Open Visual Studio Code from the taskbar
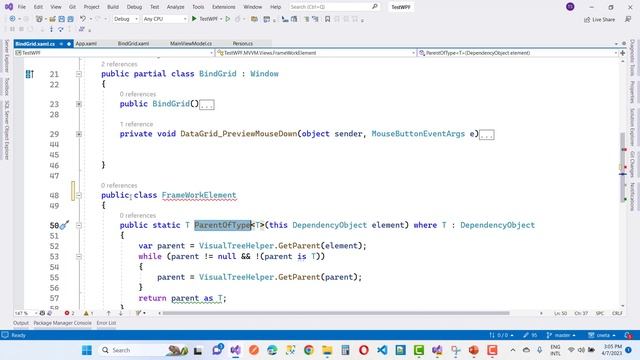The width and height of the screenshot is (640, 360). (x=382, y=350)
